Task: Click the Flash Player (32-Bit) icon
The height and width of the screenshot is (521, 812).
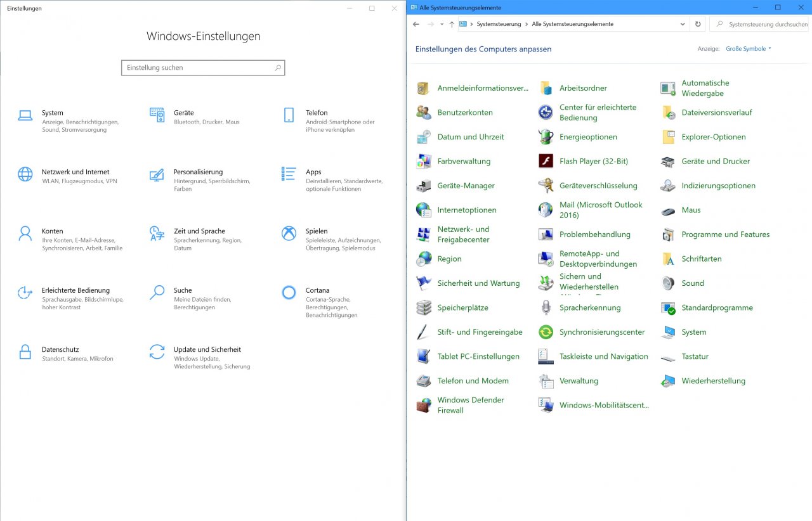Action: pyautogui.click(x=546, y=161)
